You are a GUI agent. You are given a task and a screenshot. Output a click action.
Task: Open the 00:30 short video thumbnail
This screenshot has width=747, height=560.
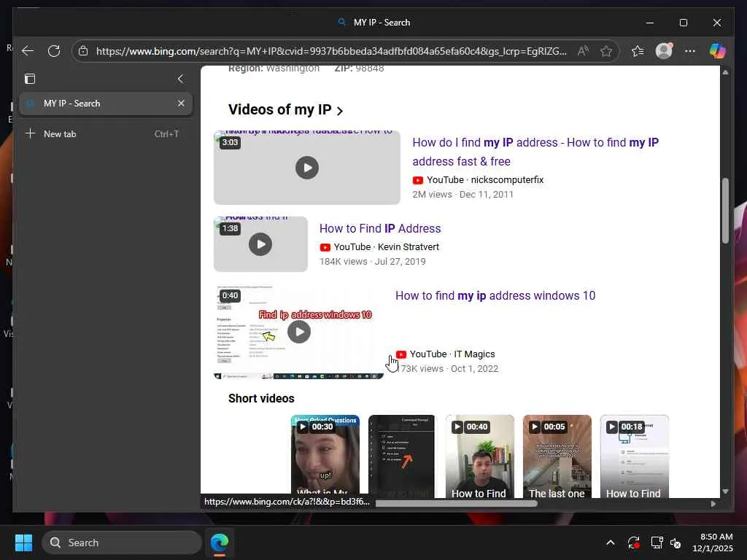click(x=325, y=456)
